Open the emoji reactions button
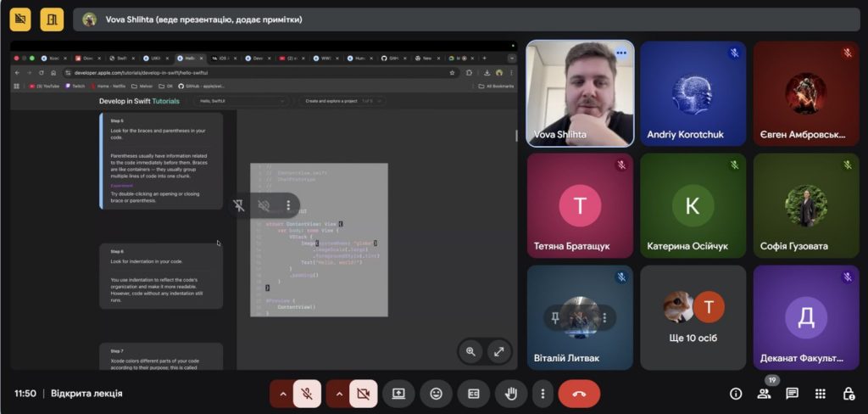 [436, 394]
